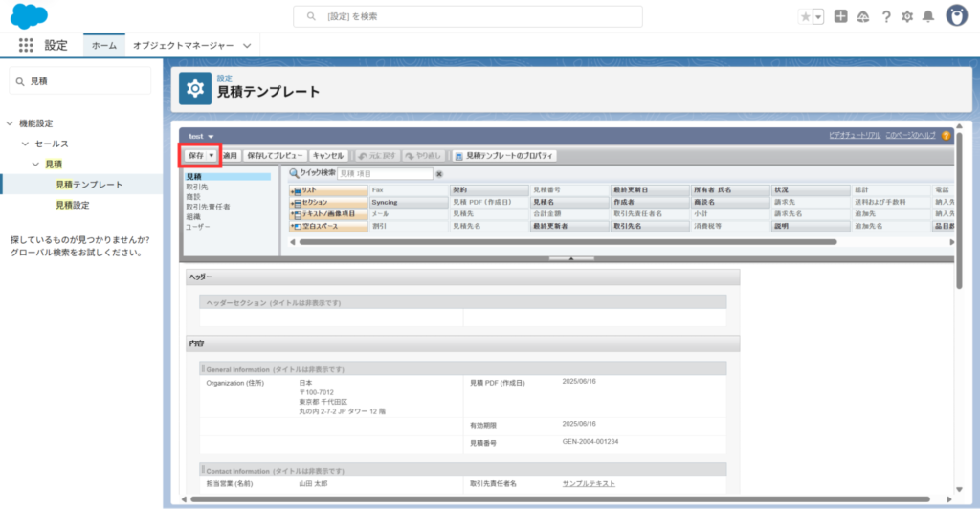The image size is (980, 509).
Task: Click the Salesforce cloud logo
Action: 29,16
